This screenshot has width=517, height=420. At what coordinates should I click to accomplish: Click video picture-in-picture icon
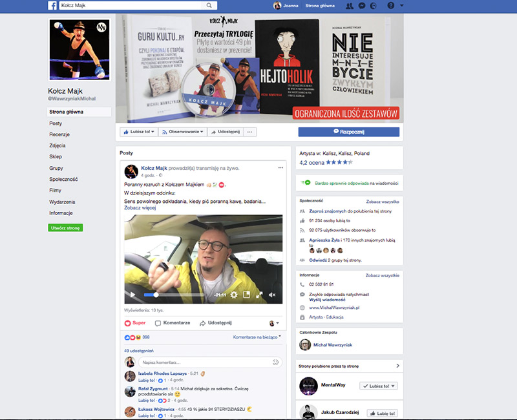click(x=246, y=295)
